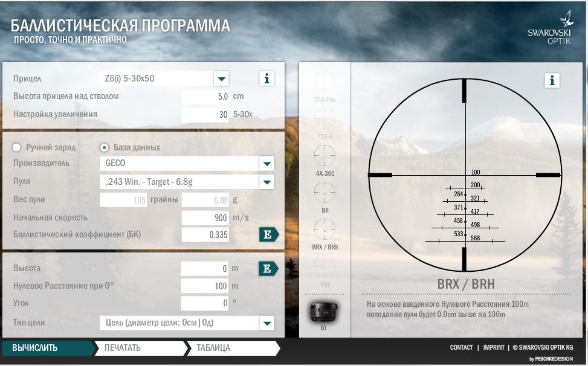Open the Производитель GECO dropdown
This screenshot has height=366, width=588.
267,164
